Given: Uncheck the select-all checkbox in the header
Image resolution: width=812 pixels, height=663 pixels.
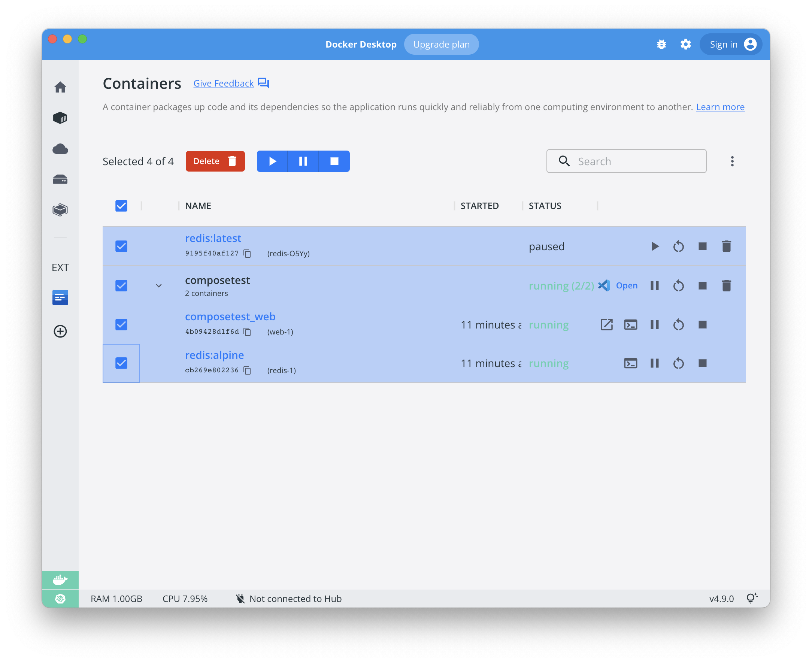Looking at the screenshot, I should [x=121, y=206].
